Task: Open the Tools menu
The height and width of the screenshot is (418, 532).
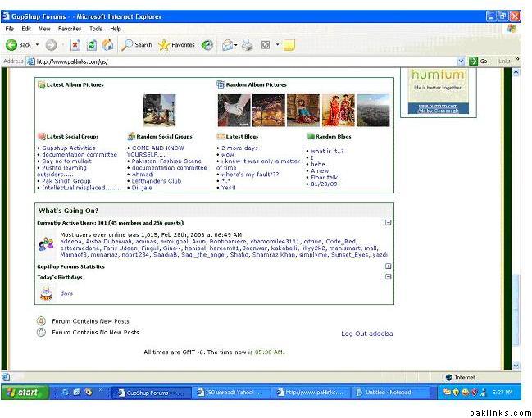Action: point(95,28)
